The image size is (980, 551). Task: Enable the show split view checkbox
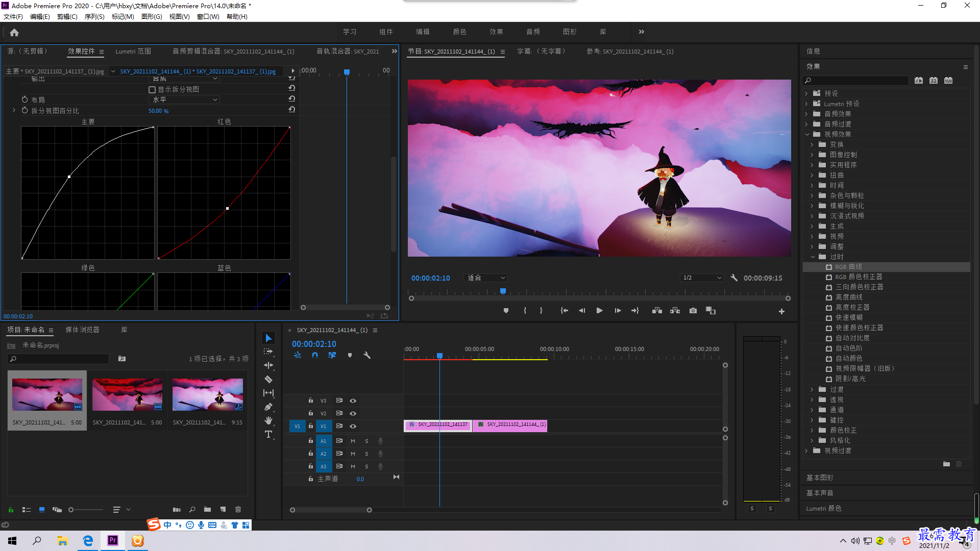tap(152, 90)
